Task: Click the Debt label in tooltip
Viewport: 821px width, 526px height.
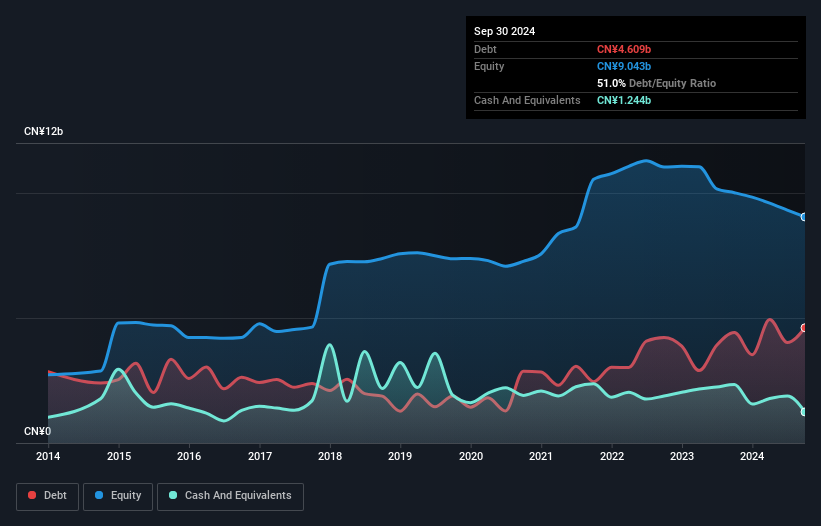Action: pos(485,49)
